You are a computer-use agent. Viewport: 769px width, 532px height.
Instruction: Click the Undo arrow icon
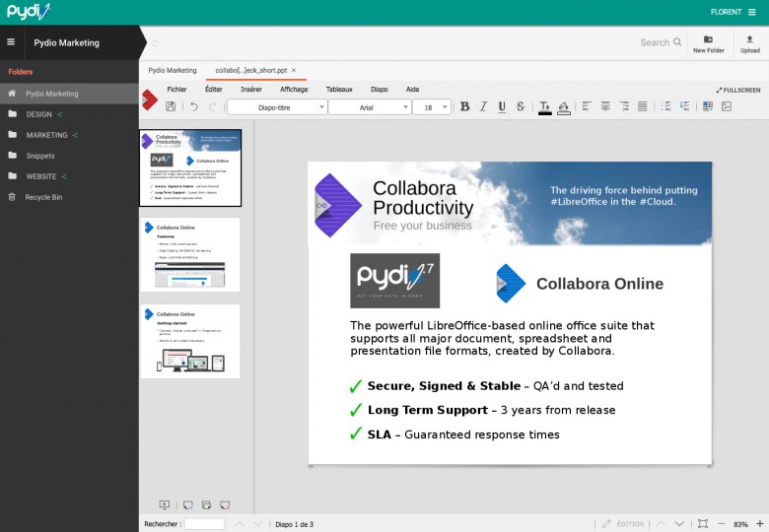[x=194, y=106]
